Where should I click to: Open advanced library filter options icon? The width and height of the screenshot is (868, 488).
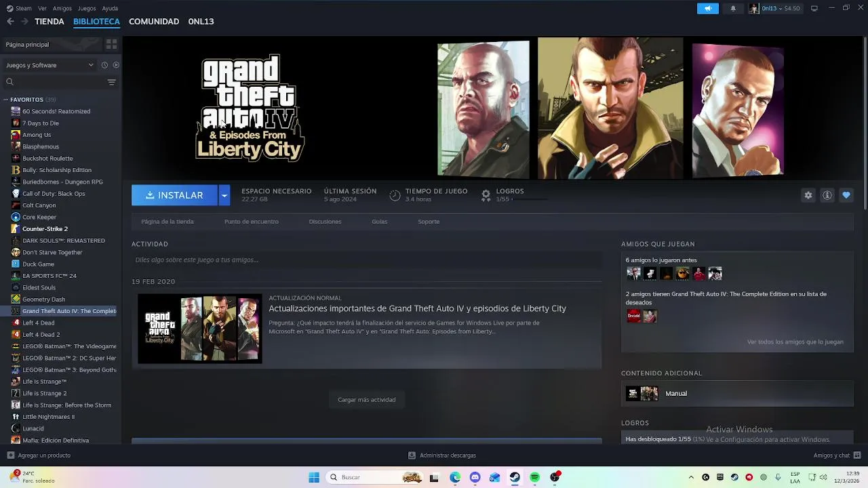[x=112, y=82]
